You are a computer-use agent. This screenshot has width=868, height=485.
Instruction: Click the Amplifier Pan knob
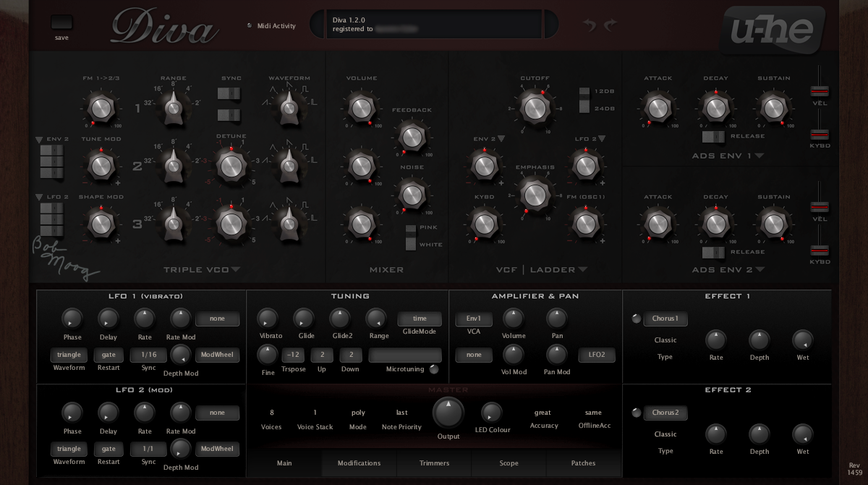pyautogui.click(x=556, y=318)
